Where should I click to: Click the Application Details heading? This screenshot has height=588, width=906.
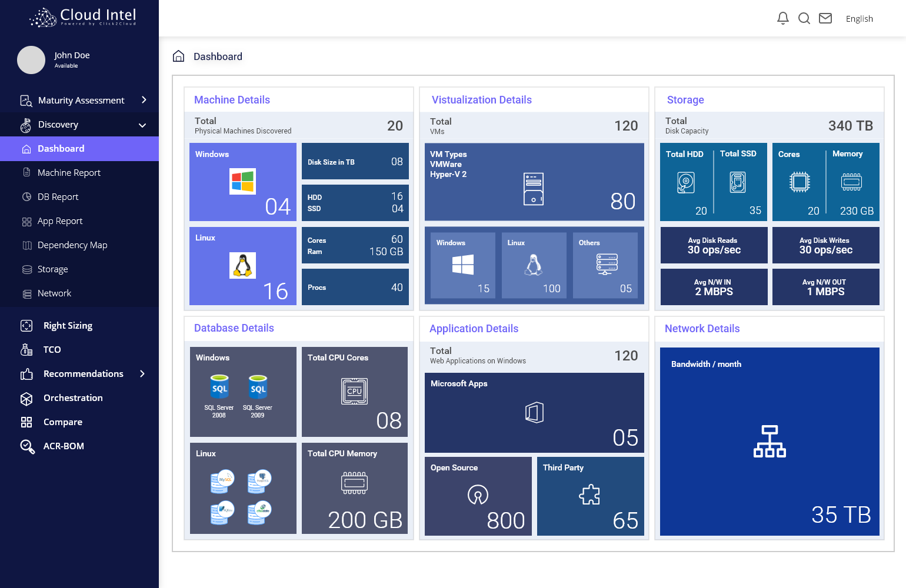click(474, 329)
